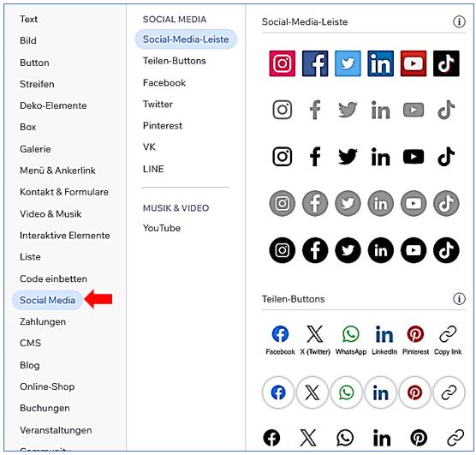Open the CMS category
476x455 pixels.
[x=30, y=343]
